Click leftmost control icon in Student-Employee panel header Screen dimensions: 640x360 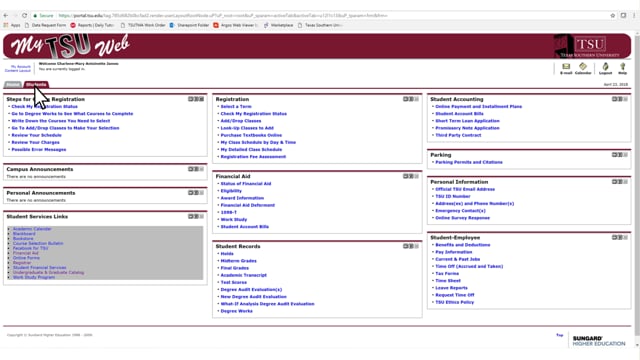point(614,238)
